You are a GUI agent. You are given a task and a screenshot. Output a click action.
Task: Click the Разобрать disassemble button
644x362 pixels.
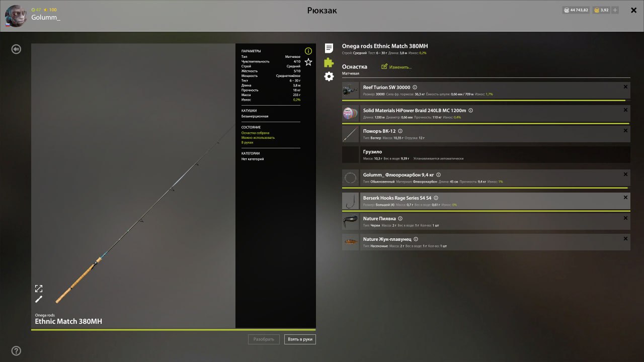264,339
